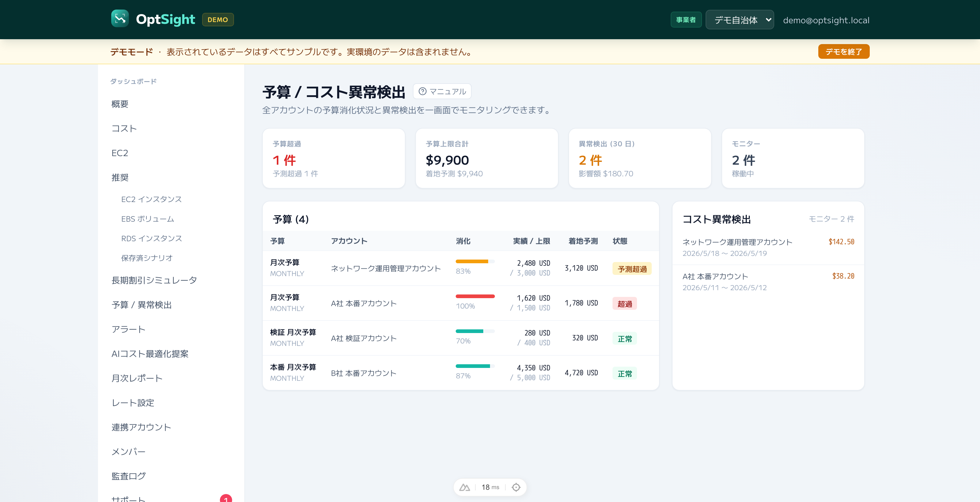Click 検証 月次予算 budget name
Screen dimensions: 980x502
pyautogui.click(x=293, y=332)
